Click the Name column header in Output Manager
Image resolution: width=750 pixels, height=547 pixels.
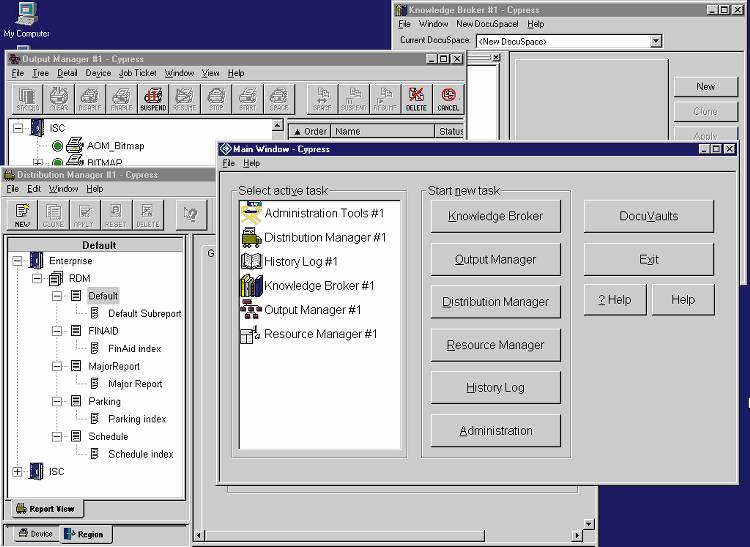pyautogui.click(x=383, y=131)
